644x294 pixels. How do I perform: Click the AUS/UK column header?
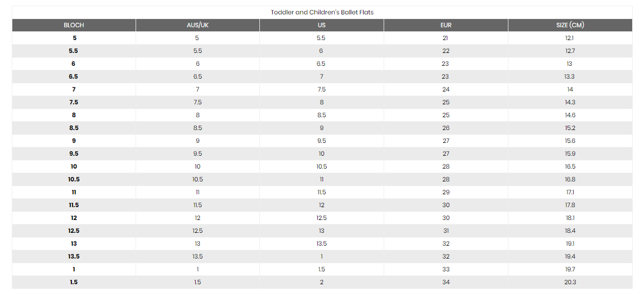click(198, 25)
